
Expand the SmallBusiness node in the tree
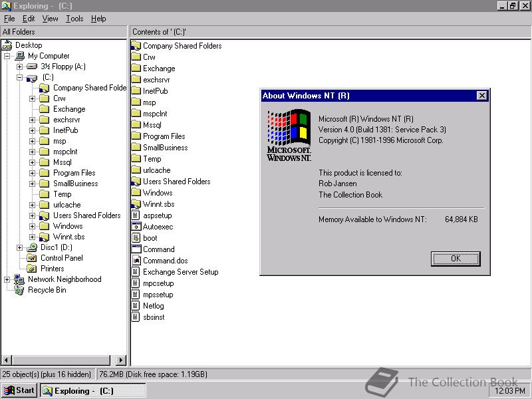tap(32, 184)
